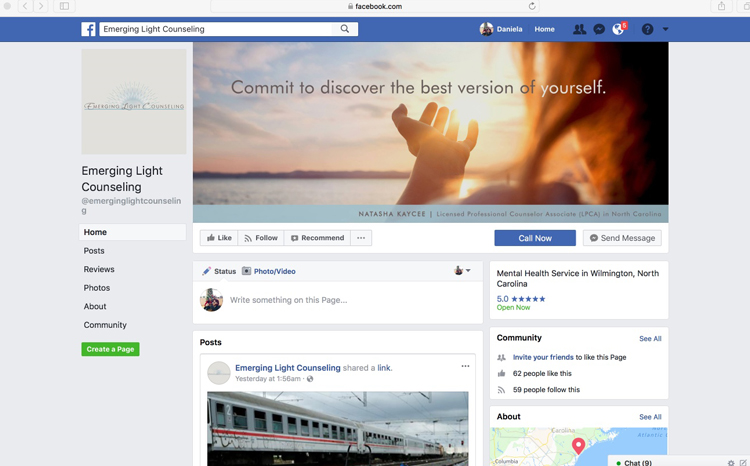Click 'Mental Health Service in Wilmington' text
750x466 pixels.
[x=578, y=278]
